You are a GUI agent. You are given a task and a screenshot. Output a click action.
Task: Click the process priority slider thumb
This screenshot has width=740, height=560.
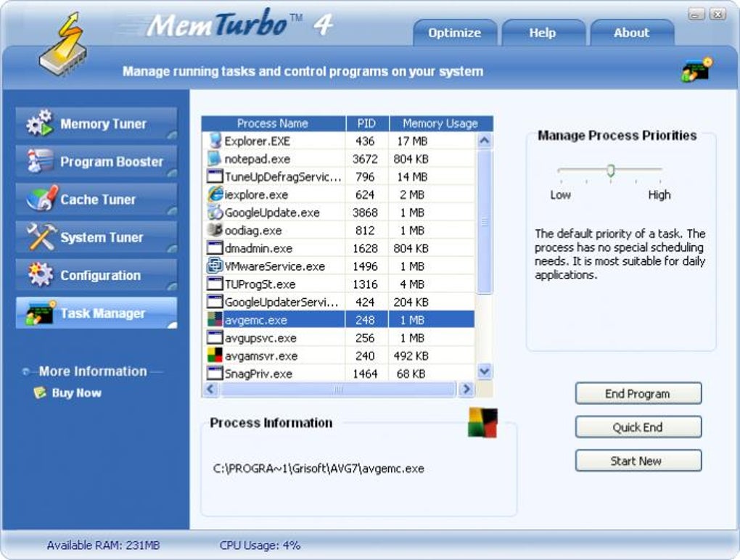point(611,170)
